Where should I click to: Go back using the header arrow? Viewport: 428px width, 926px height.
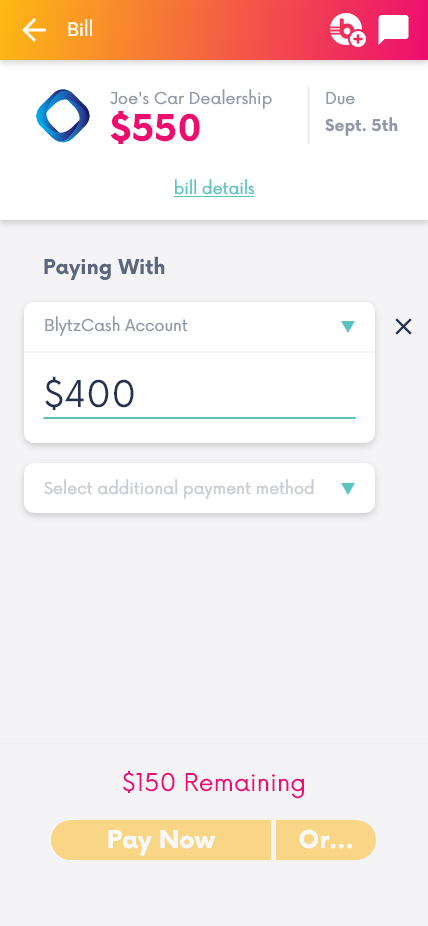[x=34, y=30]
